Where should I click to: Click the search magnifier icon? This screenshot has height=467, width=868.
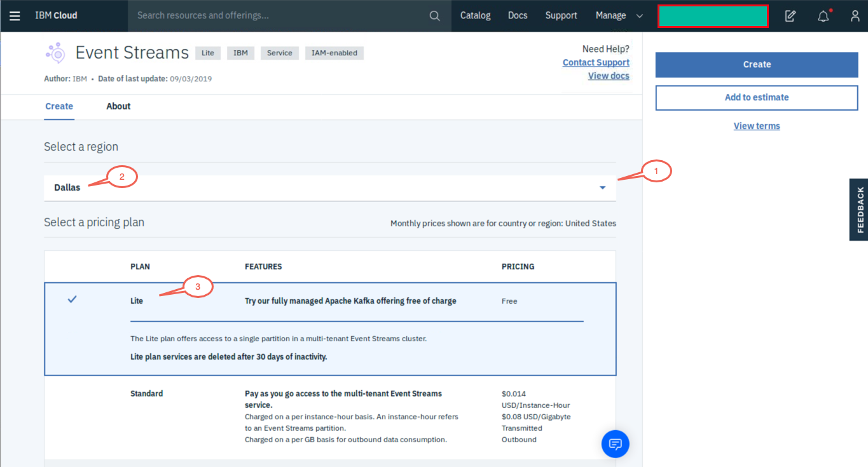[434, 16]
